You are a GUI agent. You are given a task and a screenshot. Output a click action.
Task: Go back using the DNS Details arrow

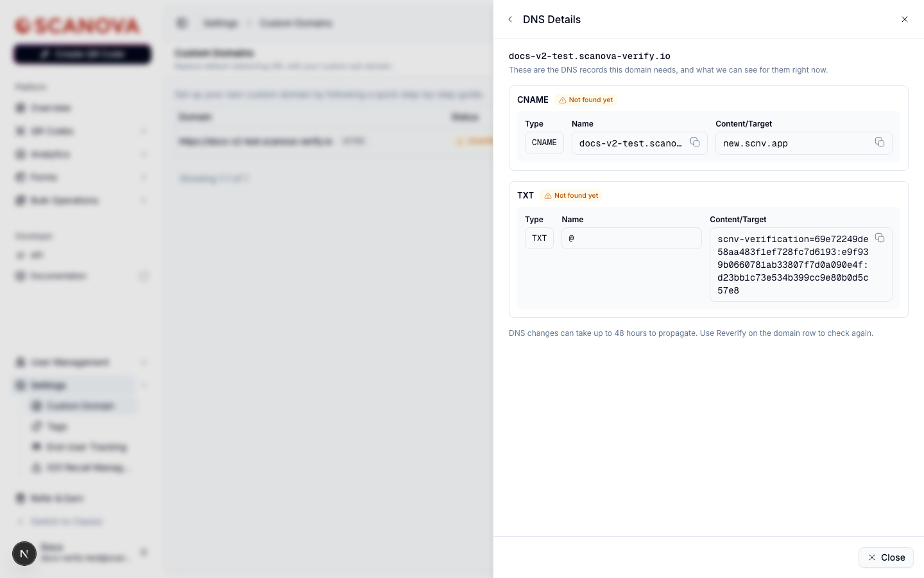point(510,19)
